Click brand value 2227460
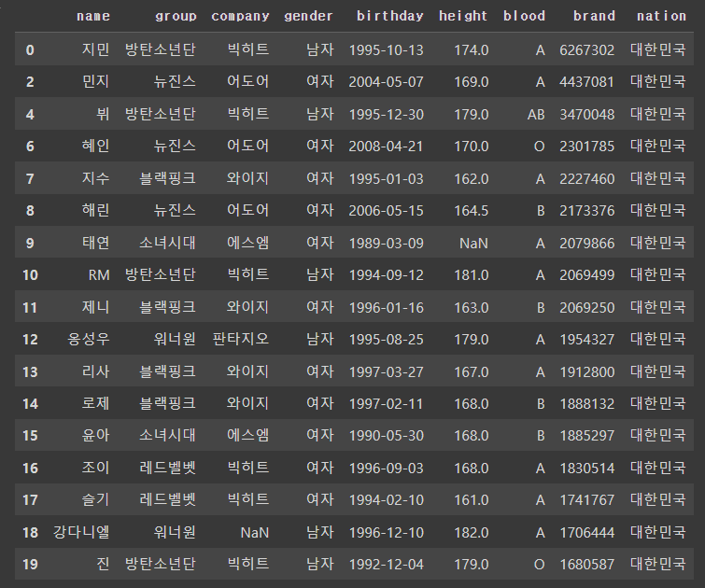Viewport: 705px width, 588px height. (x=587, y=179)
